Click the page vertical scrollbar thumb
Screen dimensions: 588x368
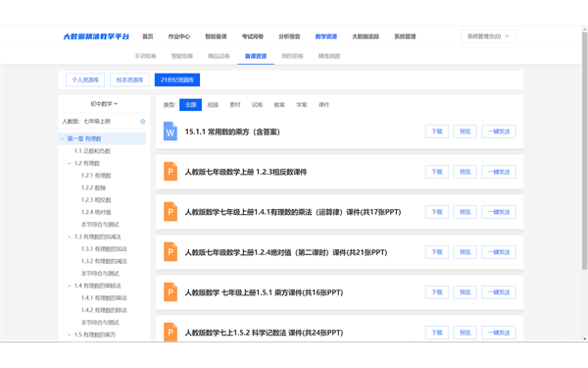(x=584, y=150)
